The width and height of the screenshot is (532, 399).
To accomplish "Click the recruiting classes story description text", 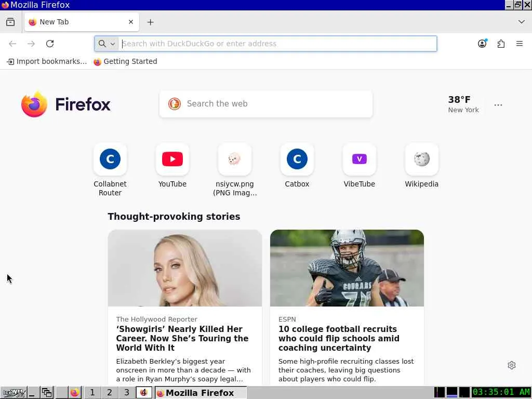I will [x=346, y=370].
